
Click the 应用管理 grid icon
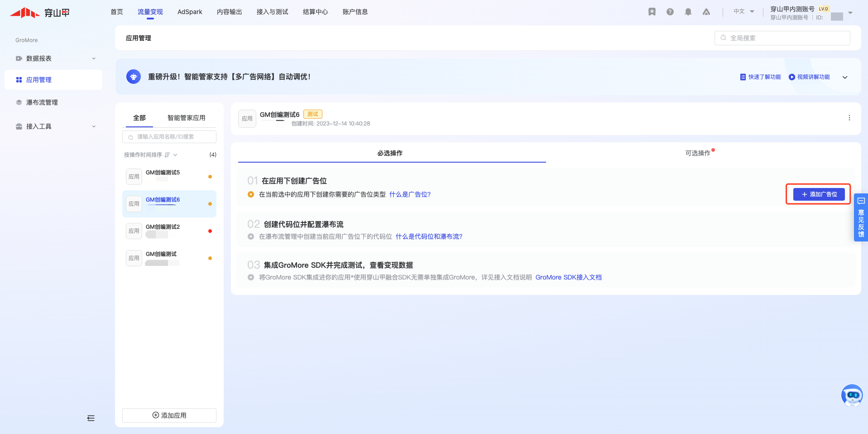click(19, 80)
